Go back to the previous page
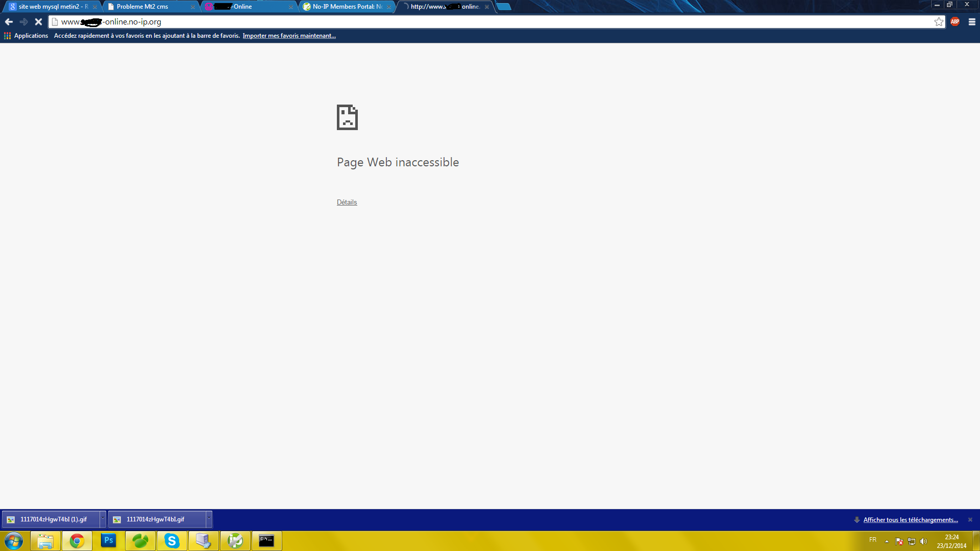The image size is (980, 551). click(x=9, y=22)
